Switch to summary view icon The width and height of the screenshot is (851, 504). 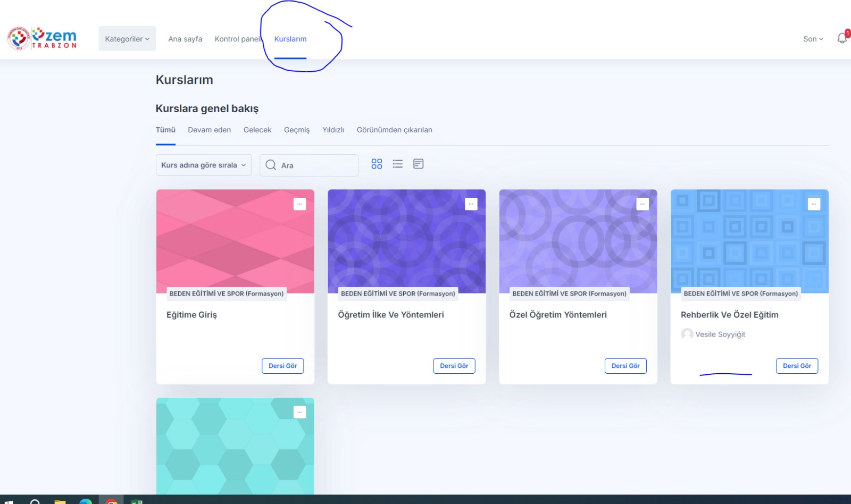click(419, 164)
